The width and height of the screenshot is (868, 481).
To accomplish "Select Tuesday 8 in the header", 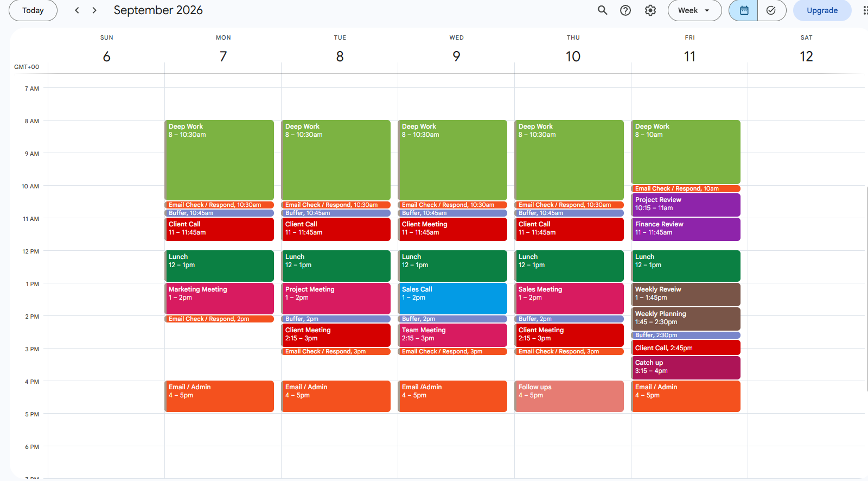I will [x=340, y=56].
